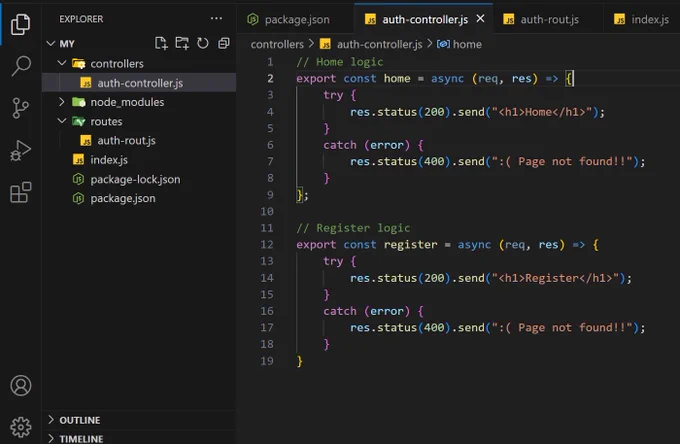This screenshot has height=444, width=680.
Task: Switch to the index.js tab
Action: [x=642, y=20]
